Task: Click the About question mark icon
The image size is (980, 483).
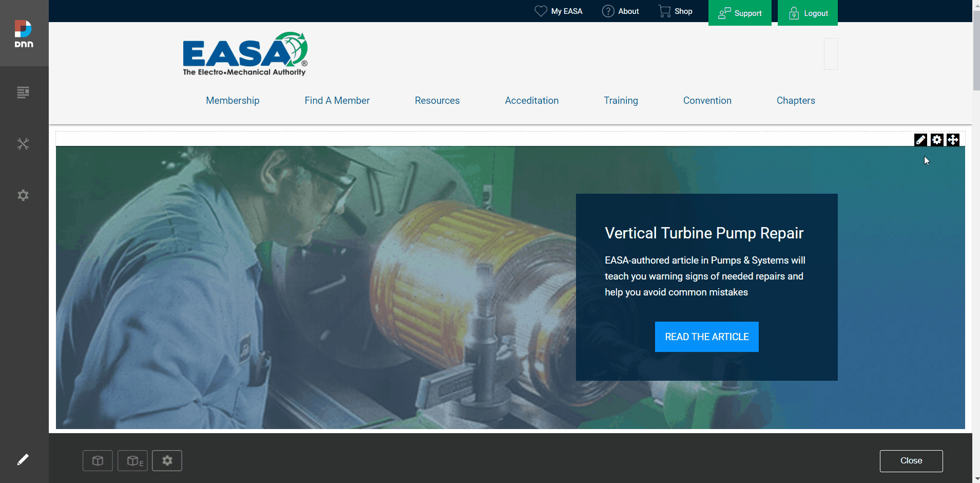Action: pyautogui.click(x=608, y=11)
